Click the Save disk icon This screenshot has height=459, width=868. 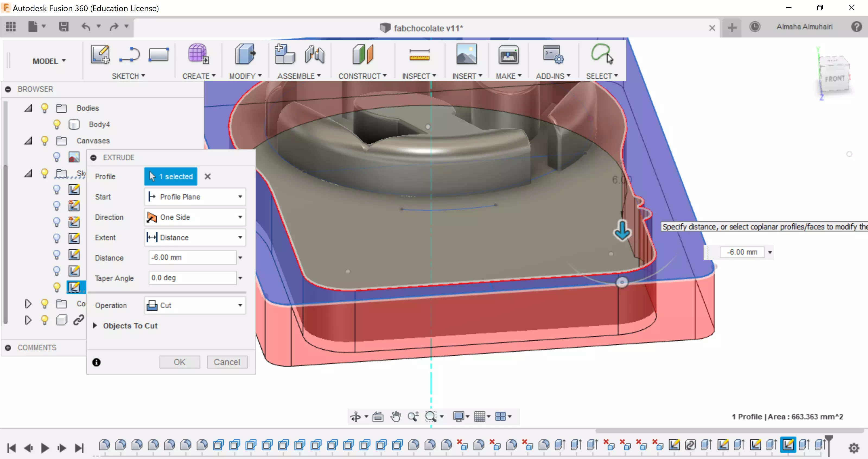click(x=63, y=27)
